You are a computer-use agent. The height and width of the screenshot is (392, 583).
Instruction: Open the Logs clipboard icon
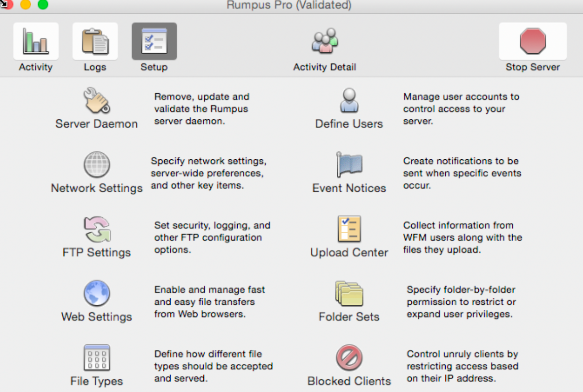coord(95,41)
